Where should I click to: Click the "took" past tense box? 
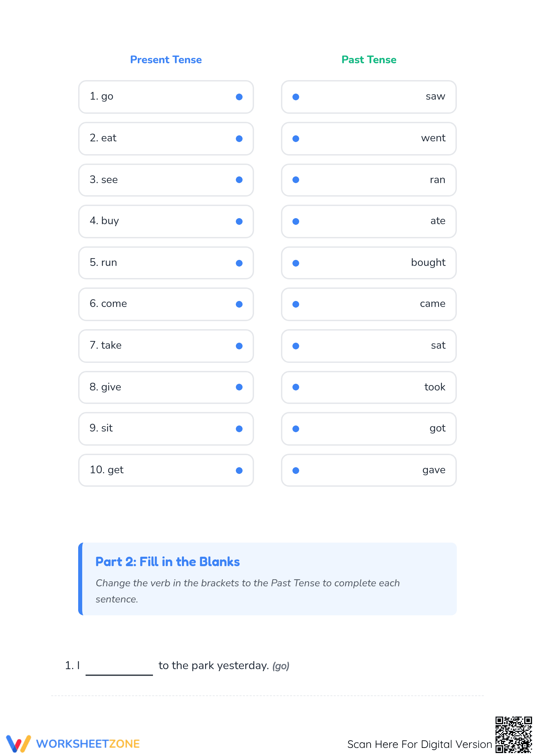[x=369, y=387]
